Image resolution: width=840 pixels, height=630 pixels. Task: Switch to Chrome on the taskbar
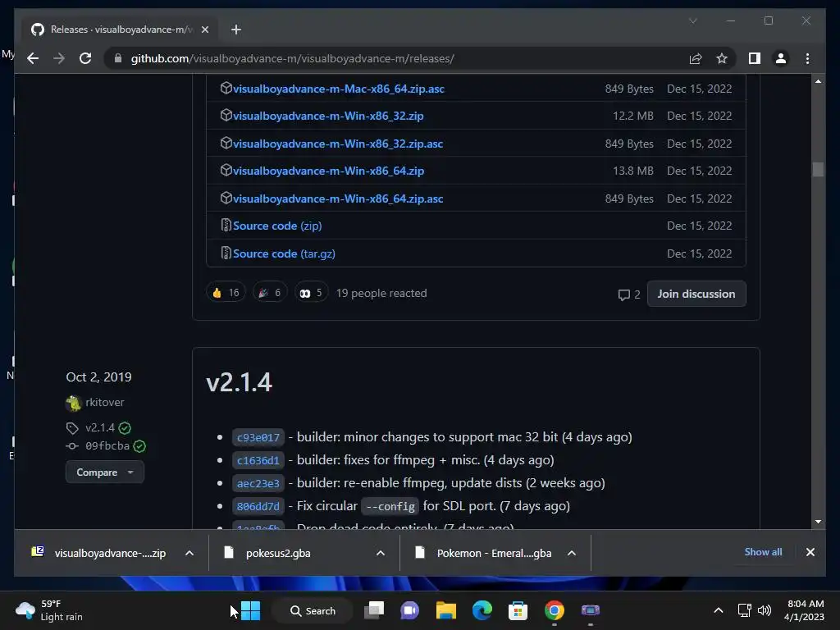tap(554, 610)
